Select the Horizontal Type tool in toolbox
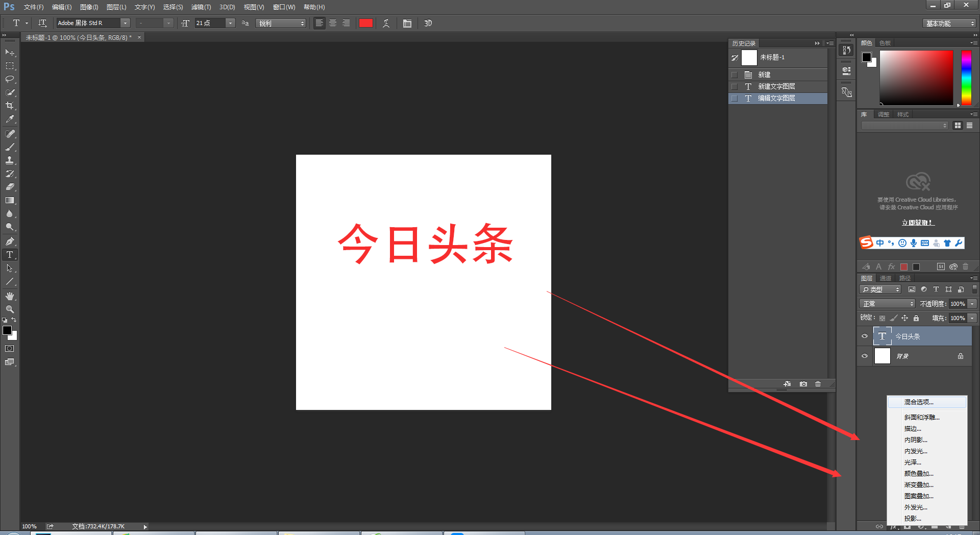980x535 pixels. pos(10,255)
